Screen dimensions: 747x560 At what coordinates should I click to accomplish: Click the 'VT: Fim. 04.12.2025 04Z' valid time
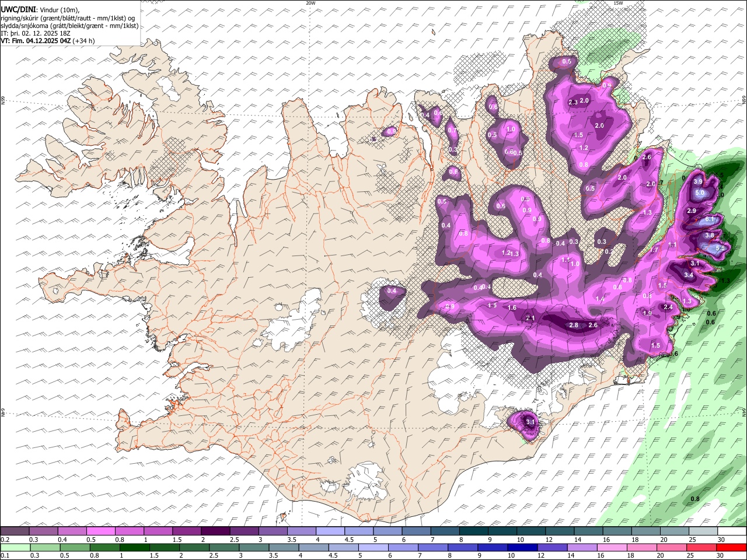(x=36, y=41)
